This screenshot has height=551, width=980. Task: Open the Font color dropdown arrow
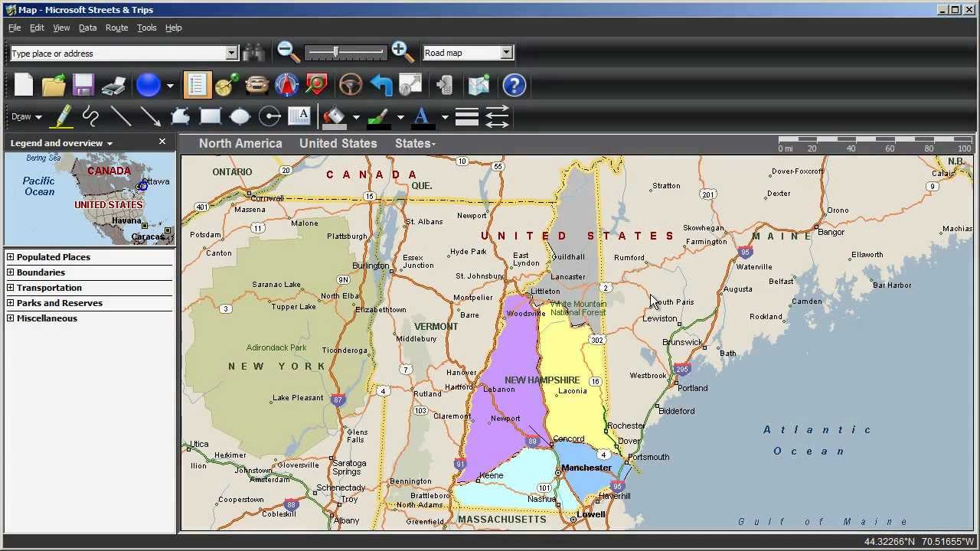coord(444,118)
